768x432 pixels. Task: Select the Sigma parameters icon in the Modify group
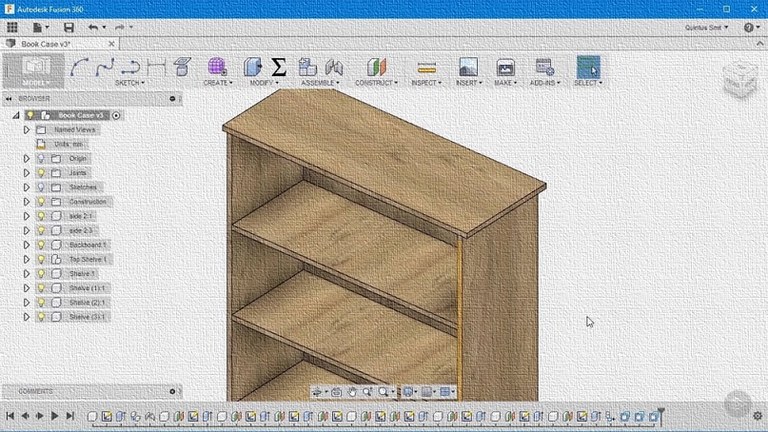[279, 67]
